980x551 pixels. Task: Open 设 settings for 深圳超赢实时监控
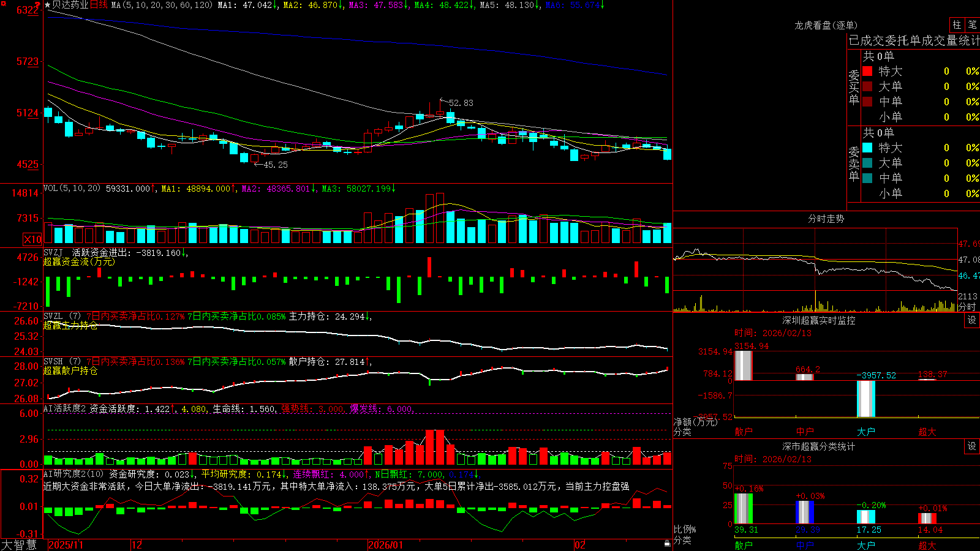point(972,320)
